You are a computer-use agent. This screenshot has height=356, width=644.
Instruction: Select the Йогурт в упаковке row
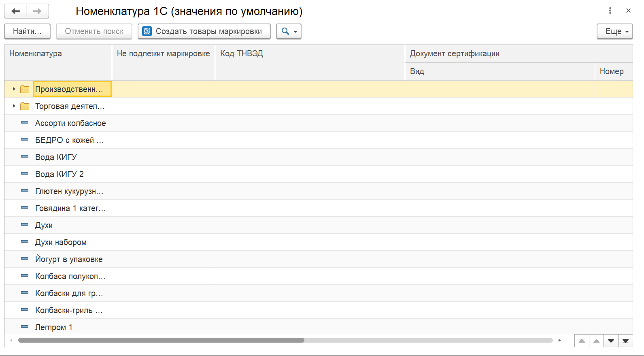(319, 259)
